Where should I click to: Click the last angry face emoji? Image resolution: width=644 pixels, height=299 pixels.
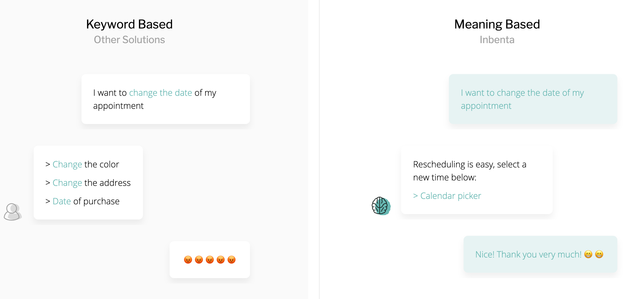click(x=231, y=260)
